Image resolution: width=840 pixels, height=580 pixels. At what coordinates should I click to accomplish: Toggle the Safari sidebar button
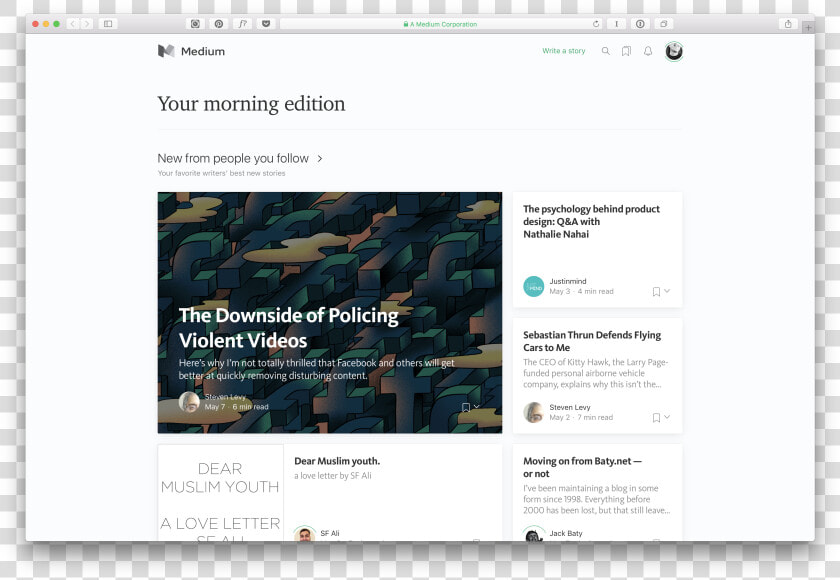pyautogui.click(x=108, y=24)
